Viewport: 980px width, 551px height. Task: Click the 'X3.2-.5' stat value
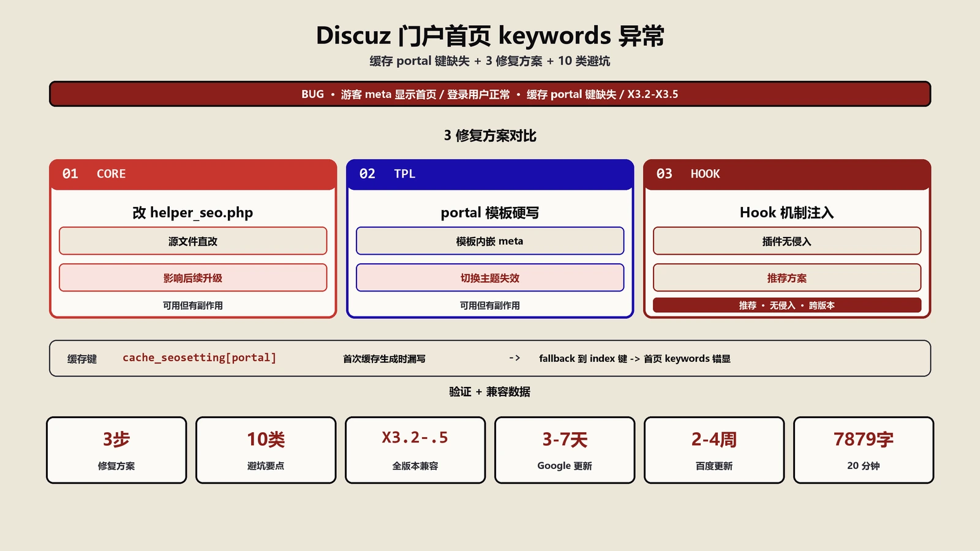point(415,438)
